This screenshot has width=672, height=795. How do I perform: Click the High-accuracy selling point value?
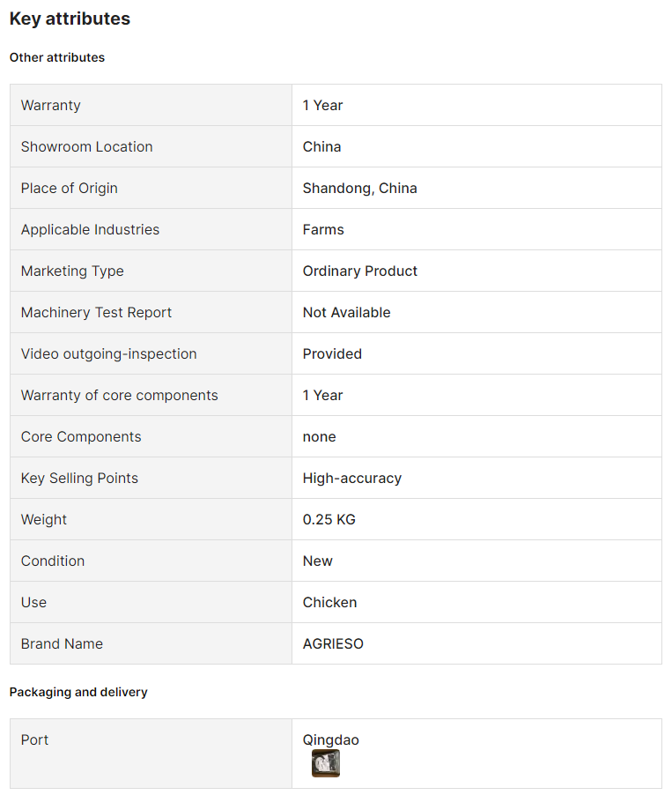click(352, 478)
